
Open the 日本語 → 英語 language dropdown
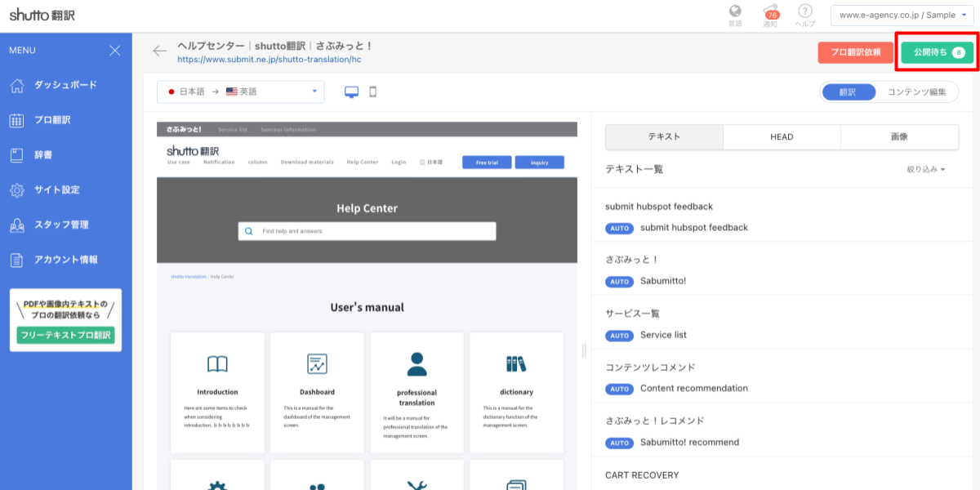[x=241, y=92]
